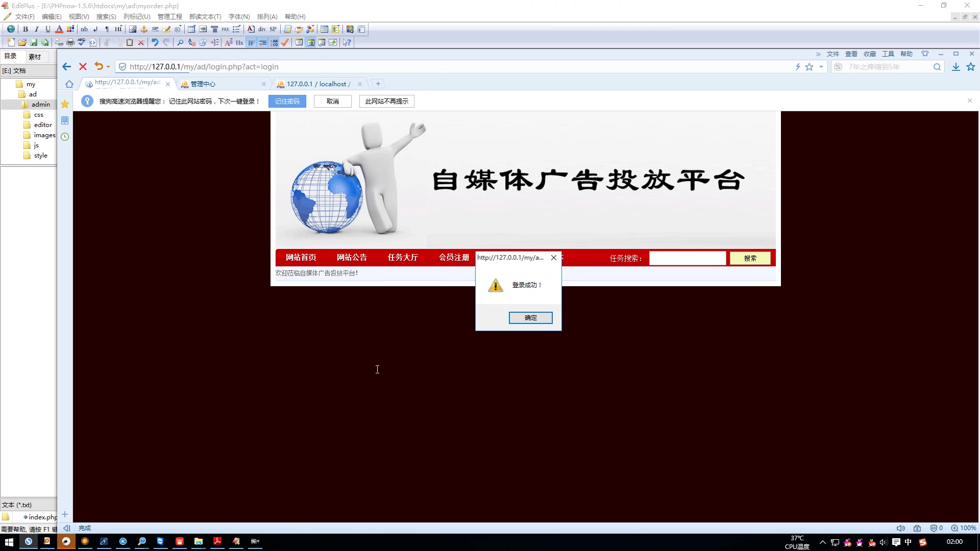
Task: Expand the hidden menu chevron in browser
Action: click(818, 54)
